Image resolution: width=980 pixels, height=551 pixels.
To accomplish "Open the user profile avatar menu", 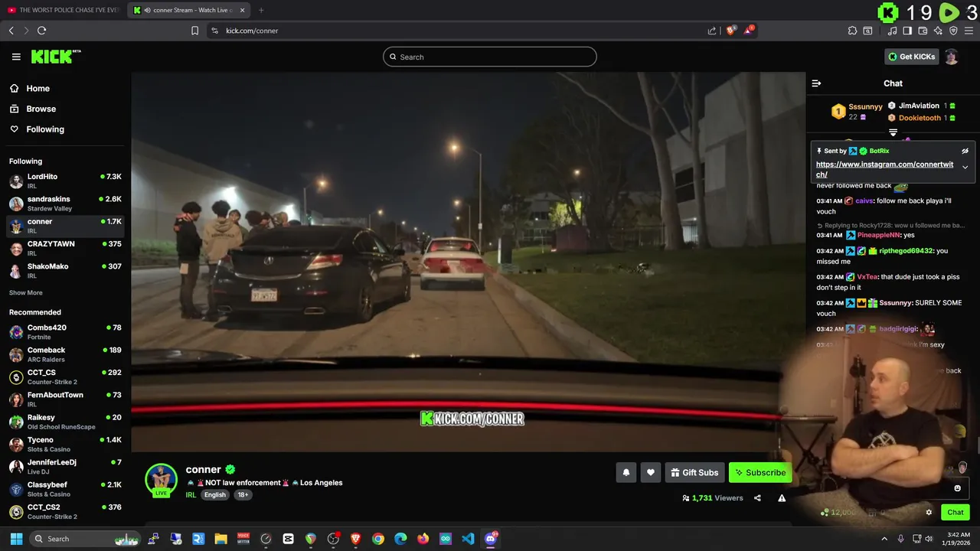I will coord(952,57).
